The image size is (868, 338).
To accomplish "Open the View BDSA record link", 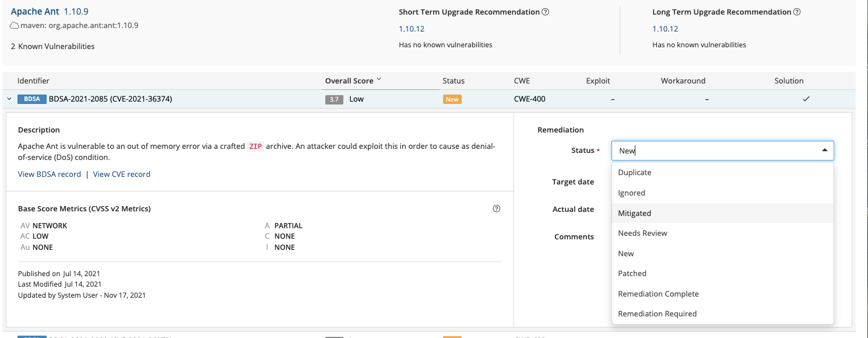I will tap(50, 174).
